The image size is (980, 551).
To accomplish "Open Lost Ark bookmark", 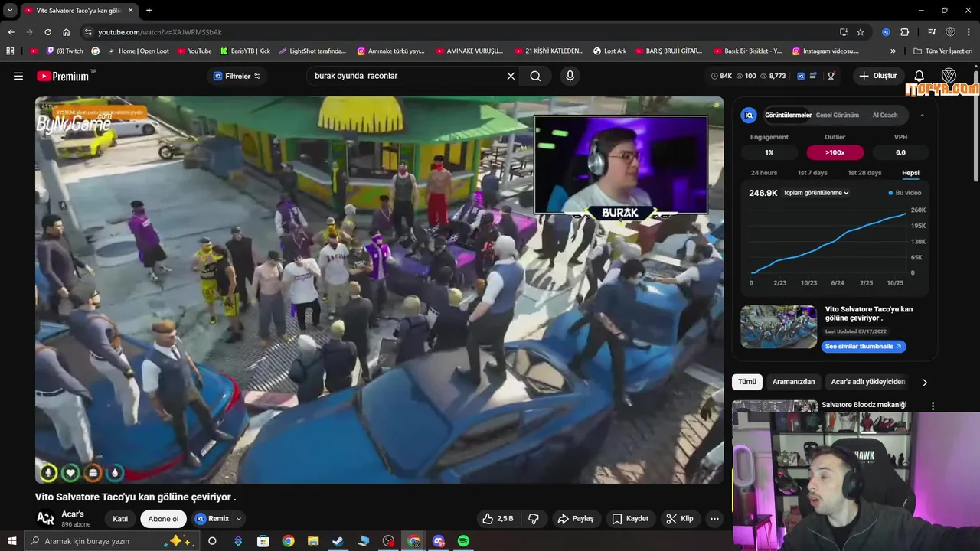I will point(610,51).
